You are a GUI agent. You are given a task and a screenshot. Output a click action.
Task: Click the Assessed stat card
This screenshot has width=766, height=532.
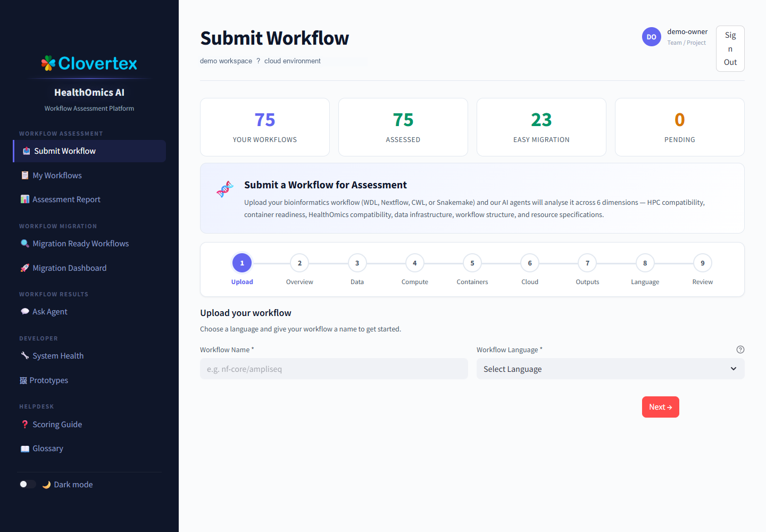[403, 127]
